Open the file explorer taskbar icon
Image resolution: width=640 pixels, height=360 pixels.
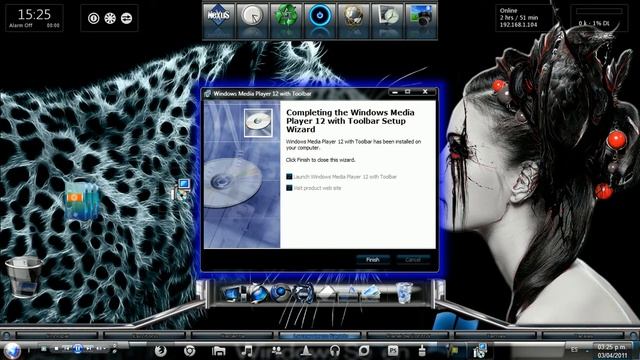pyautogui.click(x=219, y=351)
